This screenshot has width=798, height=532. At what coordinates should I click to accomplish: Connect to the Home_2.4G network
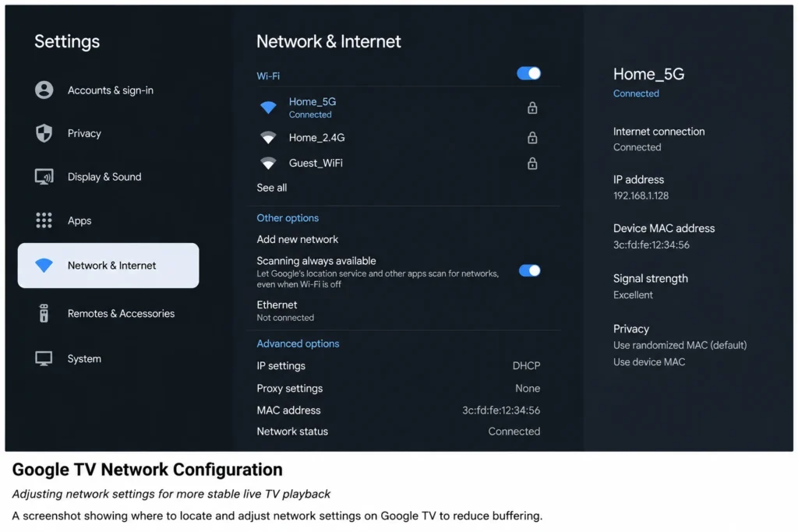coord(398,137)
